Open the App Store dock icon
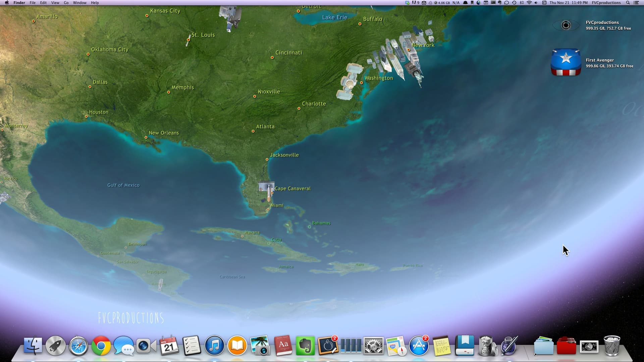The width and height of the screenshot is (644, 362). (419, 346)
